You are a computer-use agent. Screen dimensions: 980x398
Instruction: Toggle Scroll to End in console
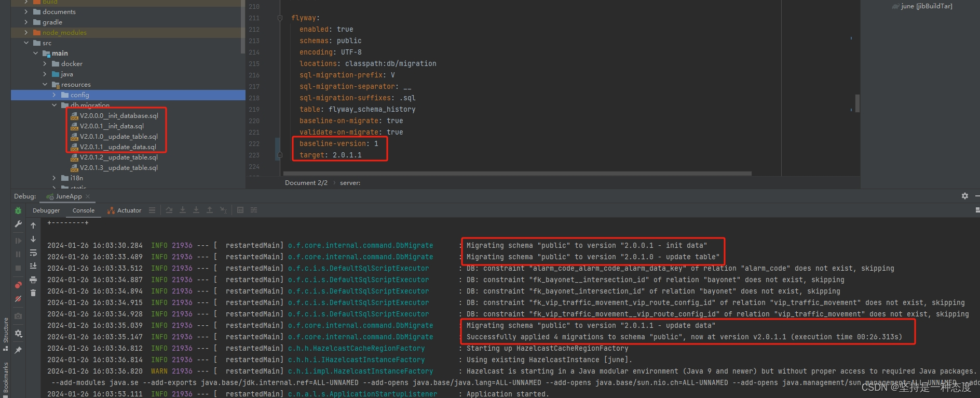click(x=33, y=266)
